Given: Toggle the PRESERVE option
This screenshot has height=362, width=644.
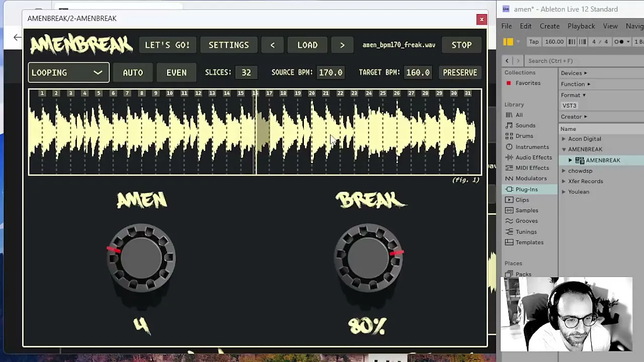Looking at the screenshot, I should (x=460, y=72).
